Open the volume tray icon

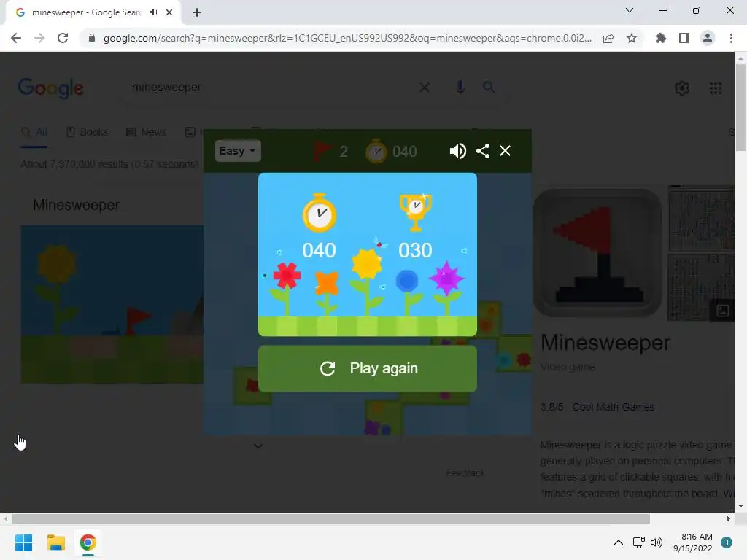tap(657, 542)
